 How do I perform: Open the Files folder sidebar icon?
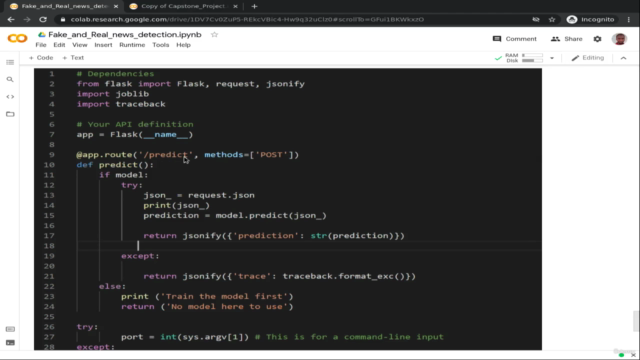pyautogui.click(x=10, y=114)
